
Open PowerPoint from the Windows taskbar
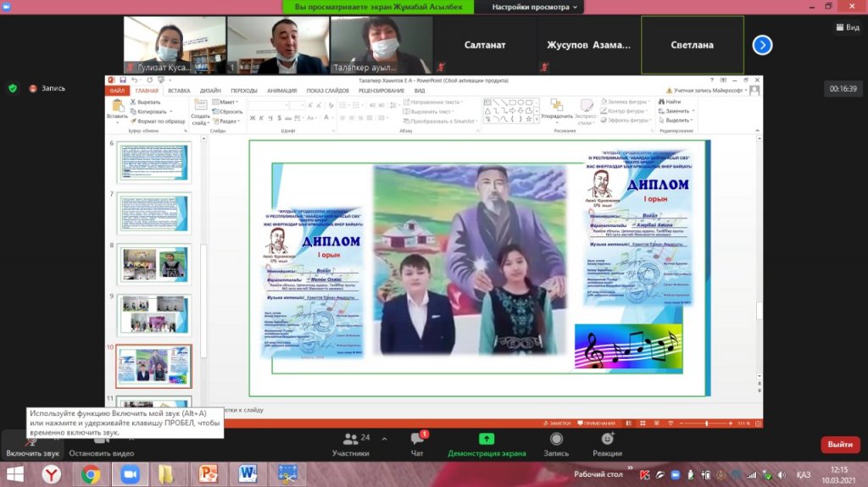pyautogui.click(x=207, y=474)
